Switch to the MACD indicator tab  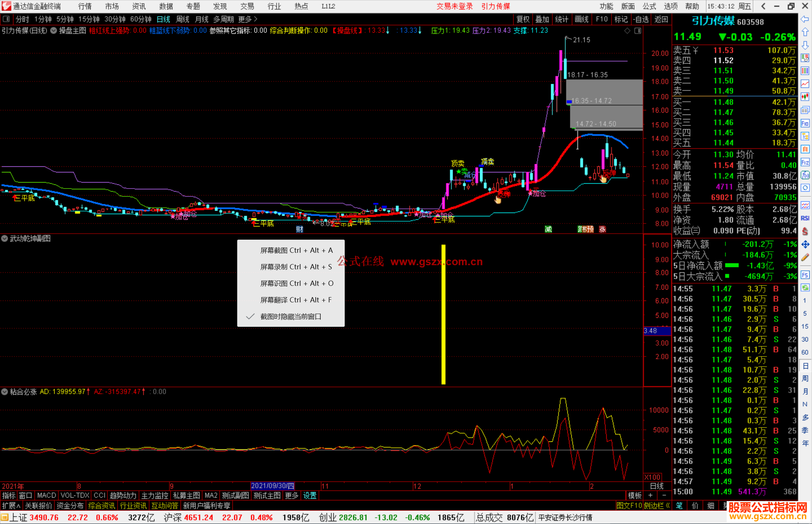coord(46,495)
